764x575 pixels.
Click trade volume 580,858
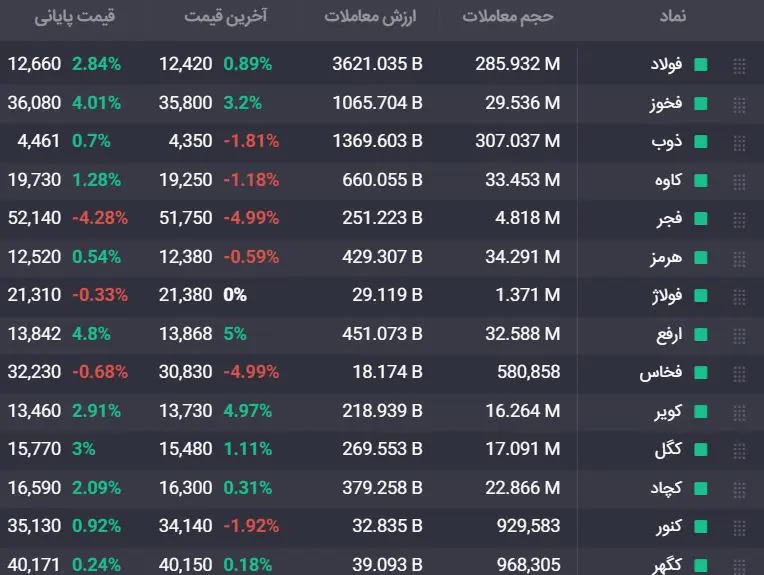(x=529, y=372)
